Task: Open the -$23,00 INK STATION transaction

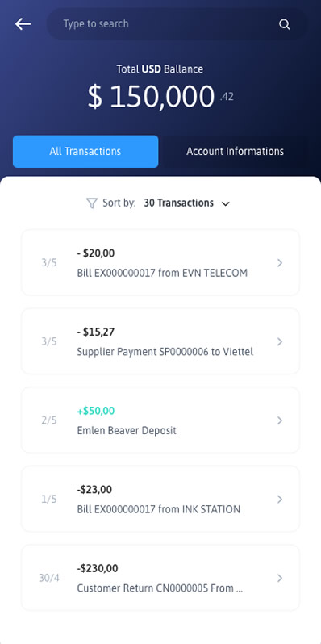Action: click(160, 499)
